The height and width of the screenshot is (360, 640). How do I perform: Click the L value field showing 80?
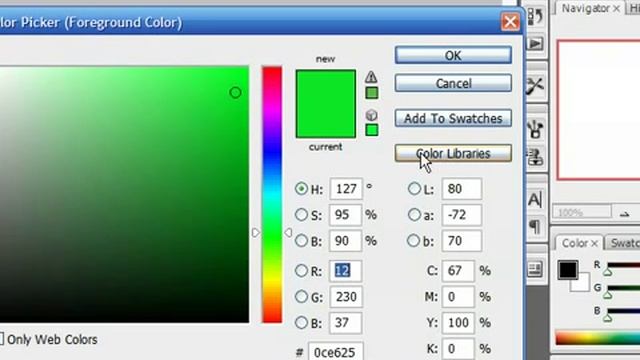coord(462,189)
